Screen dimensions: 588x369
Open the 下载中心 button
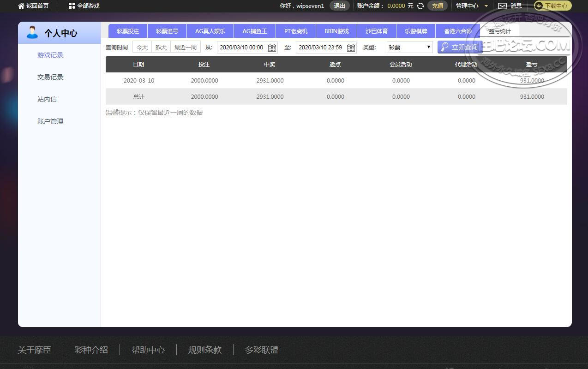tap(552, 6)
